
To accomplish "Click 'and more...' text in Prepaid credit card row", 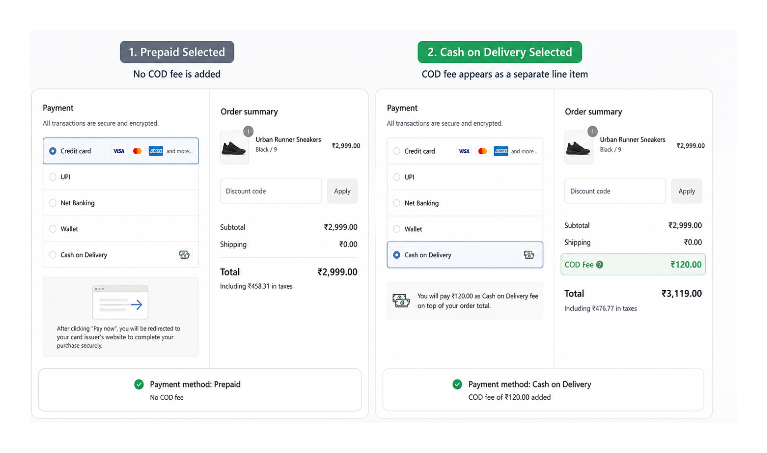I will [x=179, y=151].
